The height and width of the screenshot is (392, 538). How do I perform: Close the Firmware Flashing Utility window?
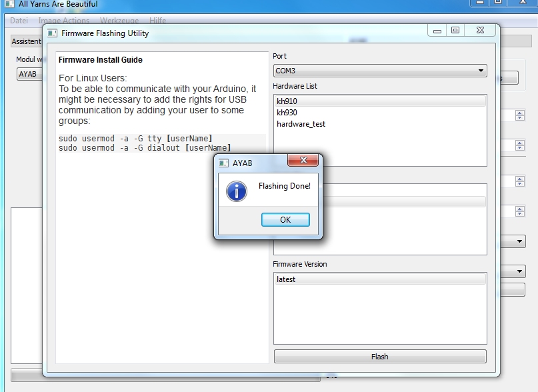pos(480,31)
